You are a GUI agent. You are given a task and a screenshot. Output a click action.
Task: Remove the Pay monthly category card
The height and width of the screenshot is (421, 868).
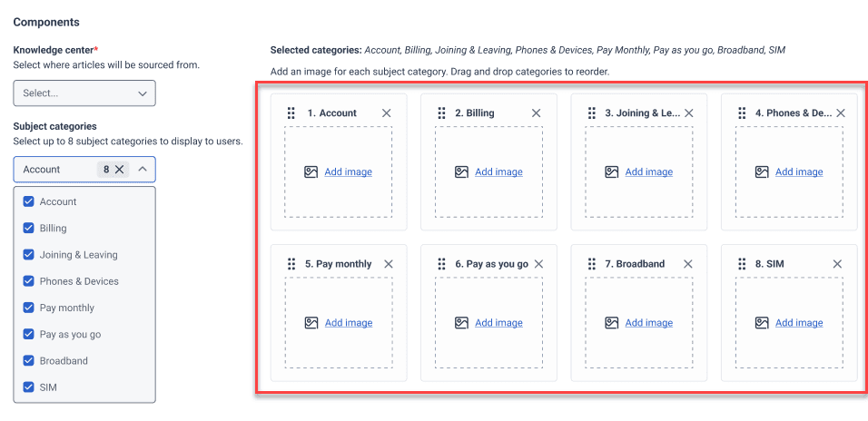(x=389, y=264)
